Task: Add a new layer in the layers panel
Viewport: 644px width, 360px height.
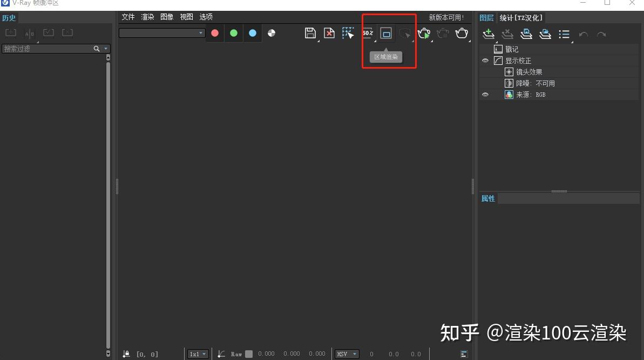Action: pyautogui.click(x=488, y=34)
